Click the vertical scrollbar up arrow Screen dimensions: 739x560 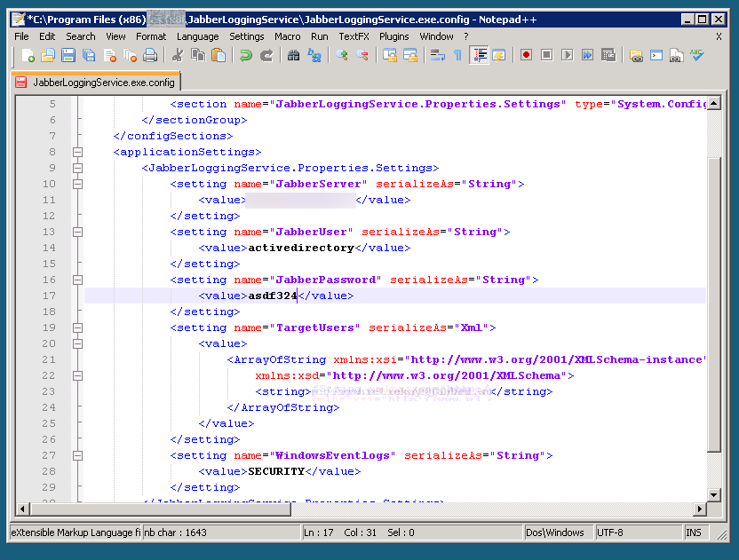click(714, 103)
